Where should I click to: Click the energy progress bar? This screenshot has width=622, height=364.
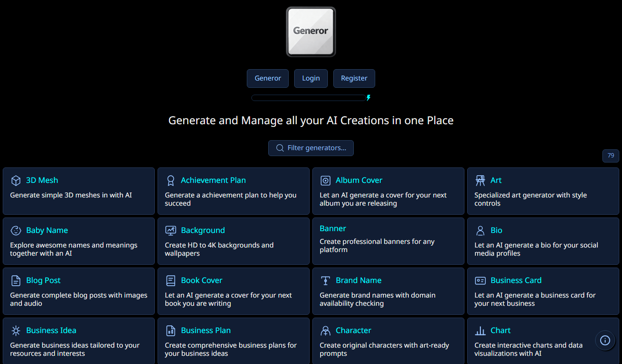(x=308, y=98)
